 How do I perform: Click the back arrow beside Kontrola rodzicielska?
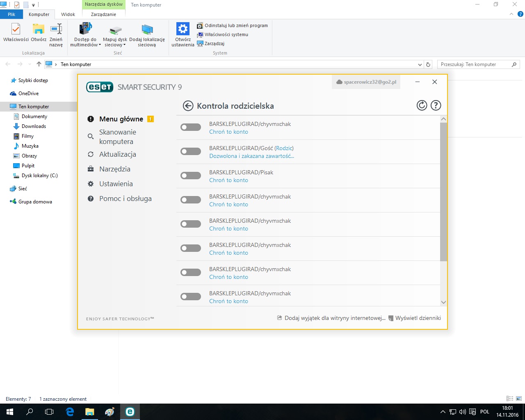[188, 106]
